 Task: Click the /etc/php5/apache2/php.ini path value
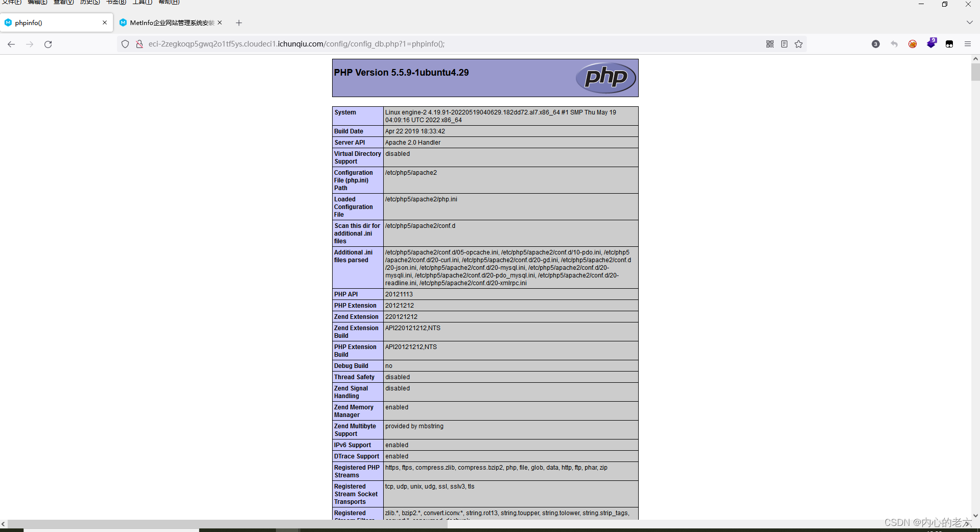click(421, 199)
